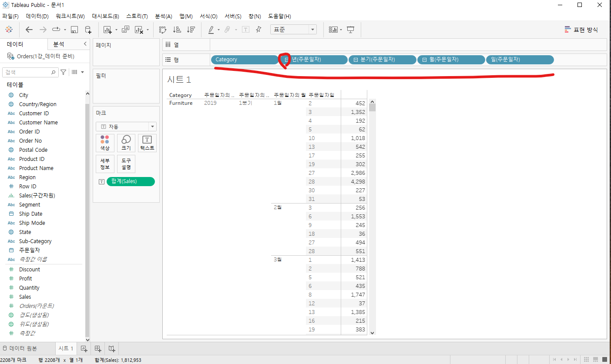
Task: Collapse the data pane with chevron
Action: [85, 44]
